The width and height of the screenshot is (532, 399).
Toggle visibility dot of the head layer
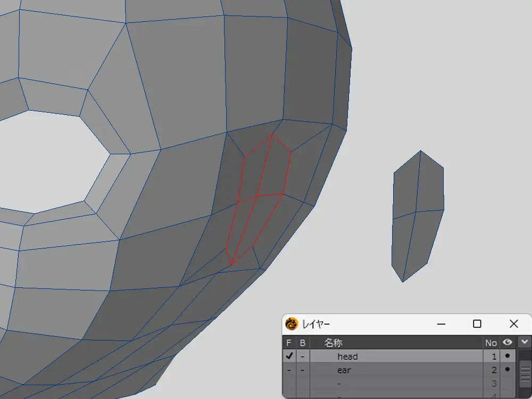508,356
